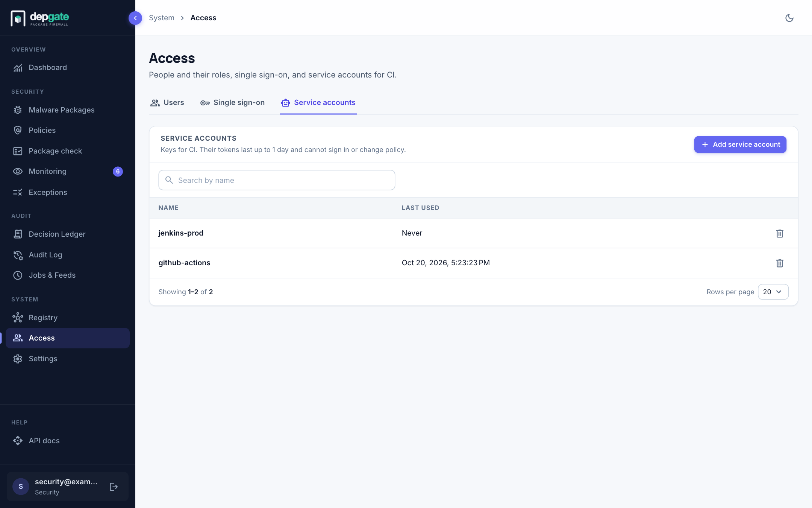
Task: Click the Monitoring badge showing 6
Action: pos(118,172)
